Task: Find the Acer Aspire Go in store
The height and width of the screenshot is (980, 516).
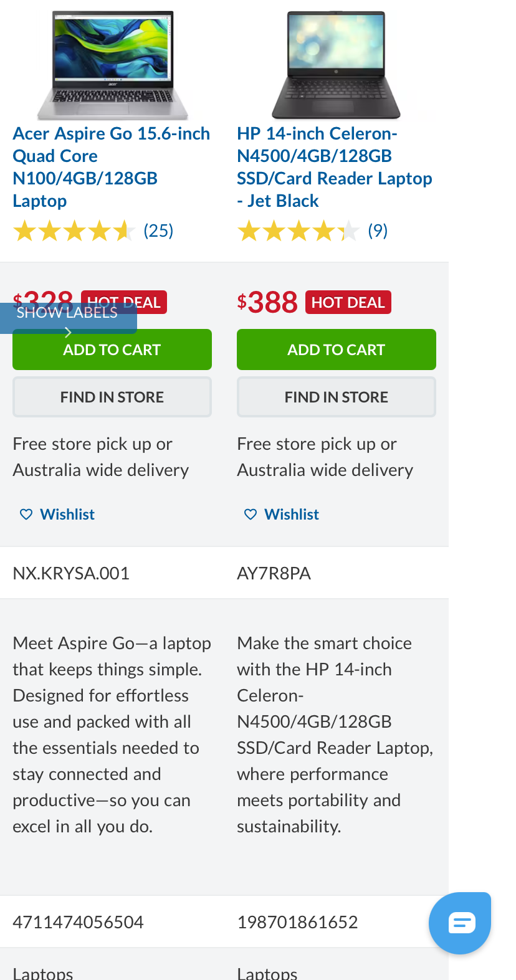Action: pyautogui.click(x=112, y=397)
